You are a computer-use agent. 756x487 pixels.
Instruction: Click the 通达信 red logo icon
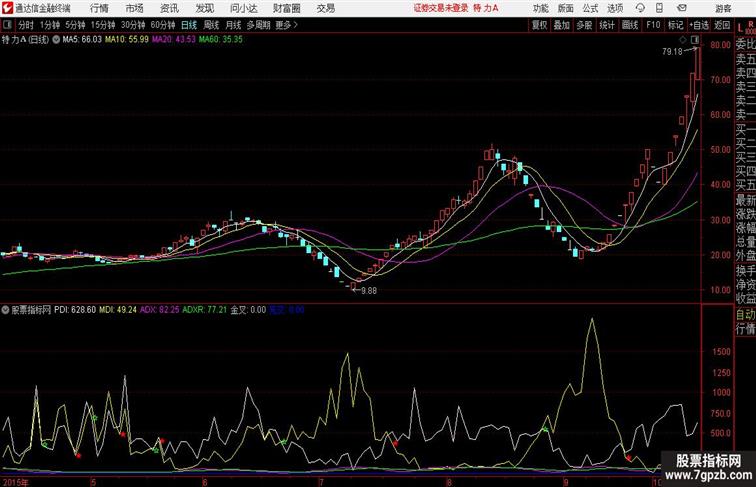7,8
